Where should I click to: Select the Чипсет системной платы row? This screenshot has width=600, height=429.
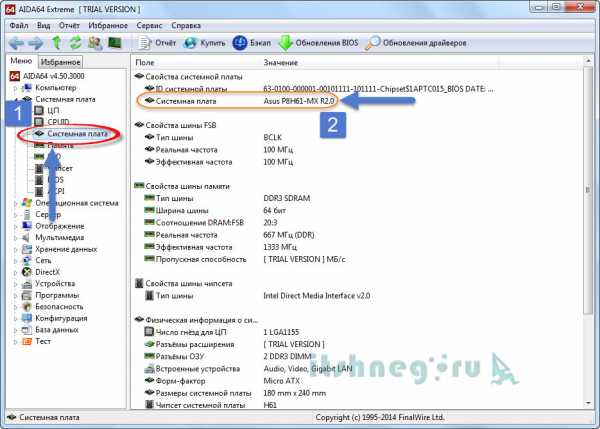[x=211, y=405]
